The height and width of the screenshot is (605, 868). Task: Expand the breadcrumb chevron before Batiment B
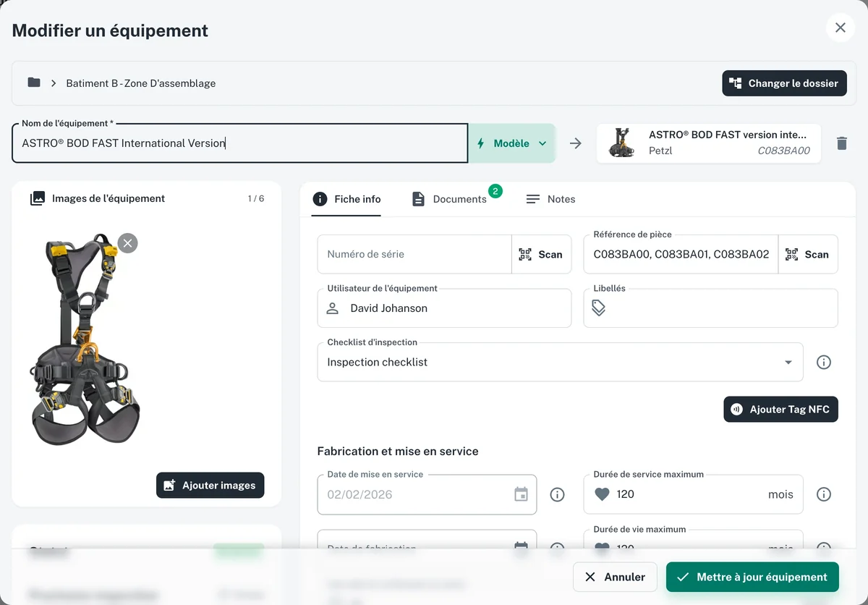coord(54,83)
